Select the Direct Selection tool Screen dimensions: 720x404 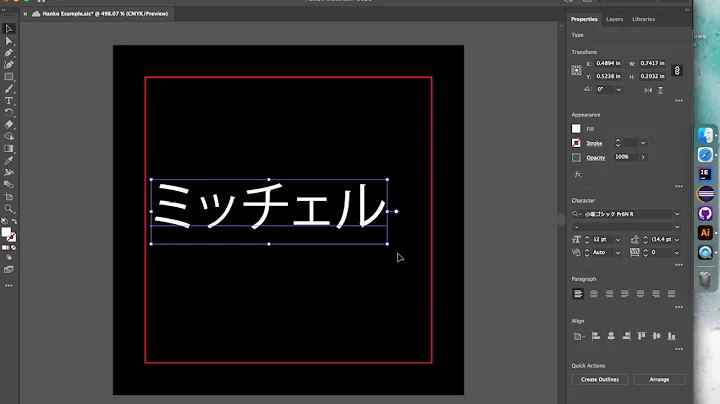tap(9, 41)
